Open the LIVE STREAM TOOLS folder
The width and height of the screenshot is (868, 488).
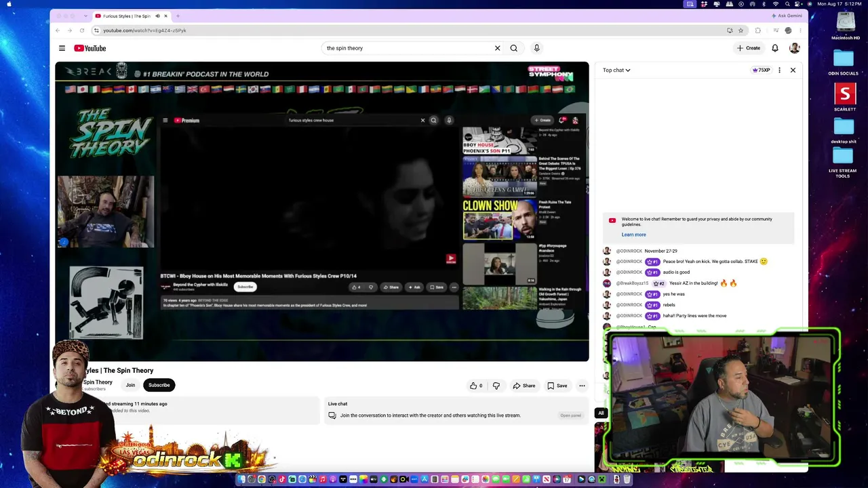tap(843, 163)
